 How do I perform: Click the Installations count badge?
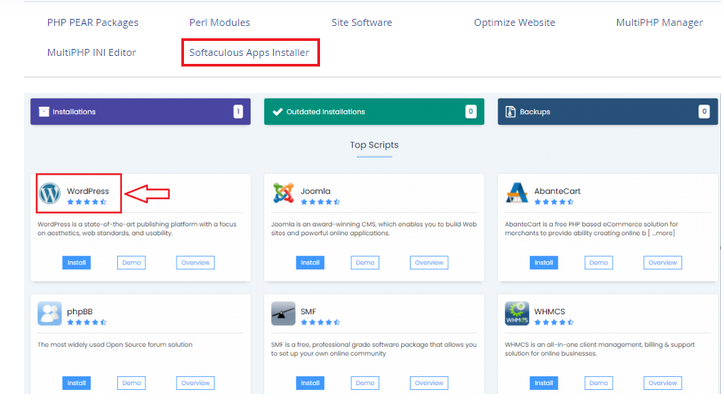(238, 111)
